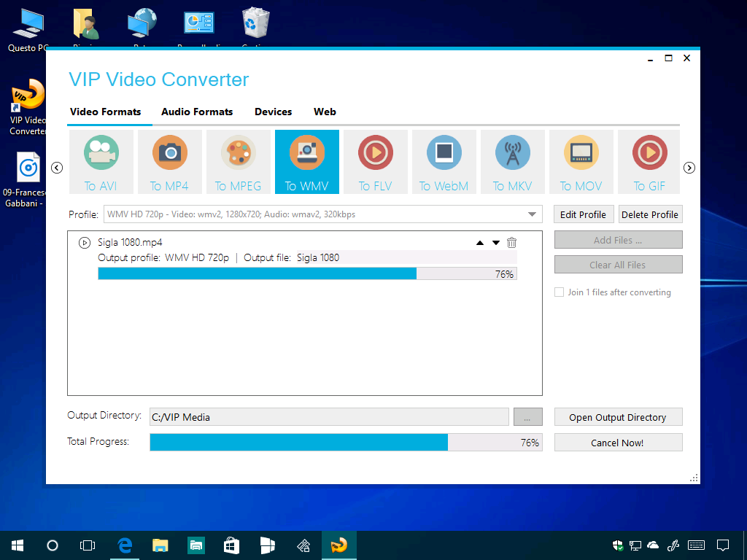Click the Add Files button
The image size is (747, 560).
click(619, 240)
